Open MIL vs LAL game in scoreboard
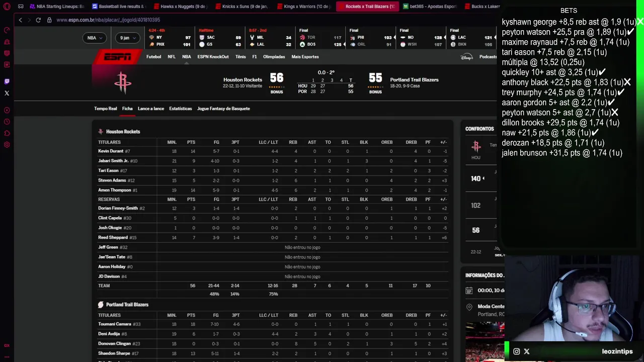Screen dimensions: 644x362 click(270, 38)
